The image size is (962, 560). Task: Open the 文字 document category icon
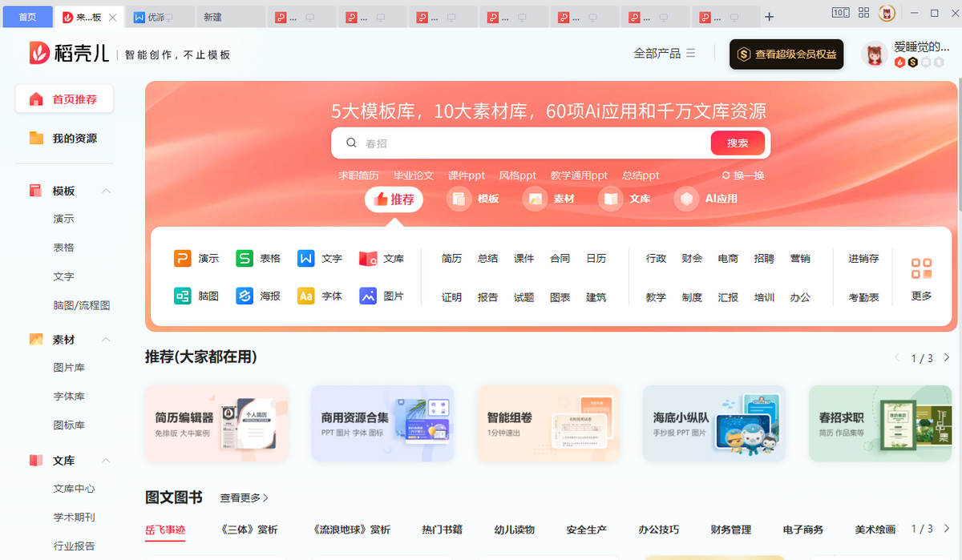pos(306,258)
